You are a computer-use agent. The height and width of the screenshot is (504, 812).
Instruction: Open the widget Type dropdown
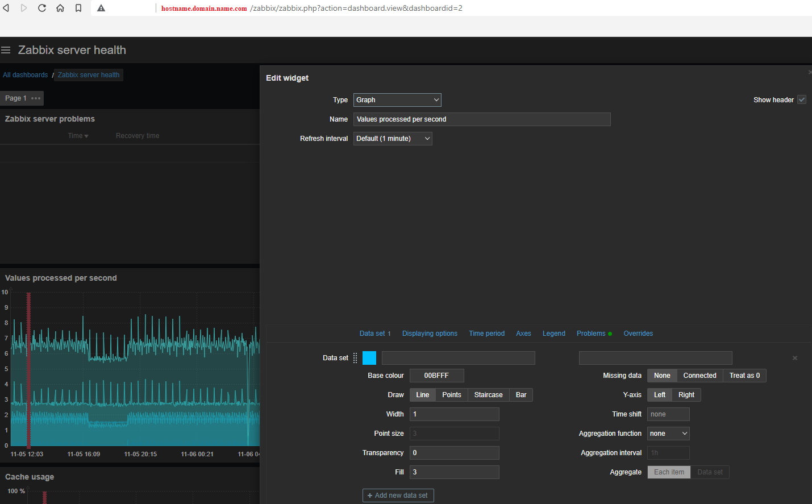pyautogui.click(x=397, y=99)
